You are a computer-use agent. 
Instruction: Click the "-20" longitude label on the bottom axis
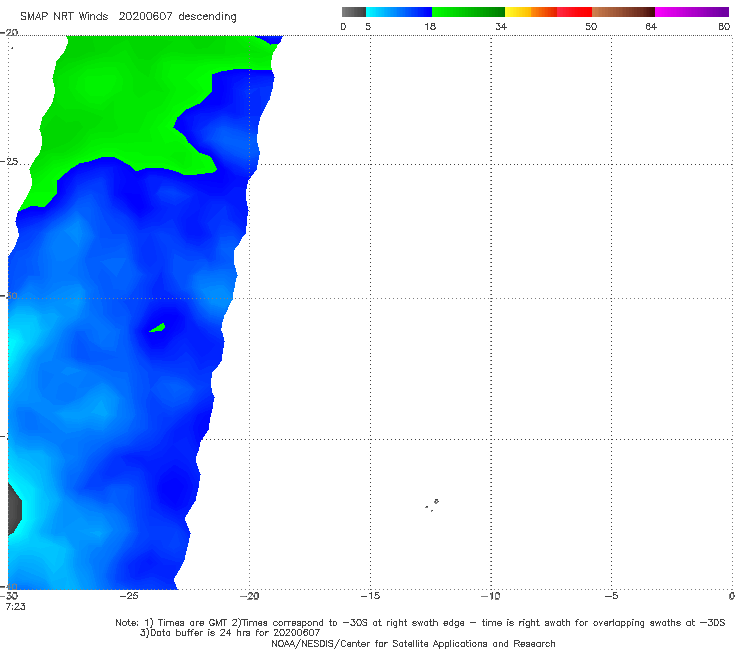click(249, 596)
